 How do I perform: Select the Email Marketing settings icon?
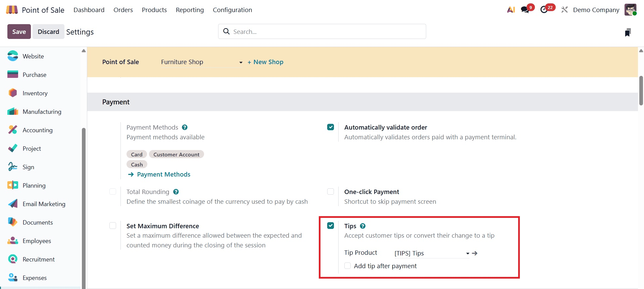pyautogui.click(x=13, y=204)
